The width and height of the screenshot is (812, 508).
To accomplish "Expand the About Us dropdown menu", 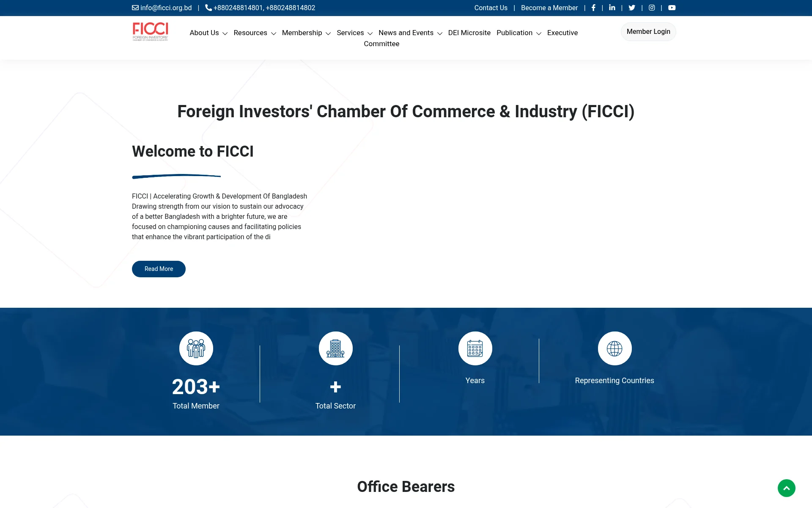I will pyautogui.click(x=208, y=33).
